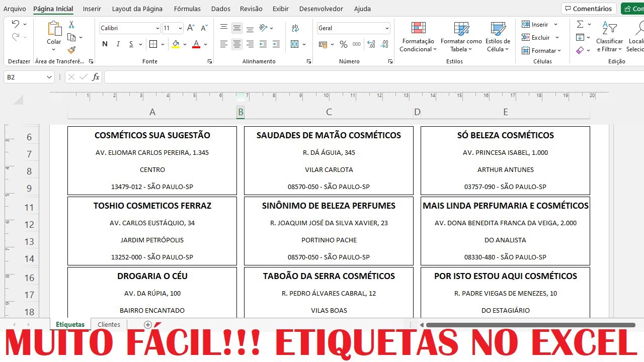Click the Comentários button

(x=589, y=9)
